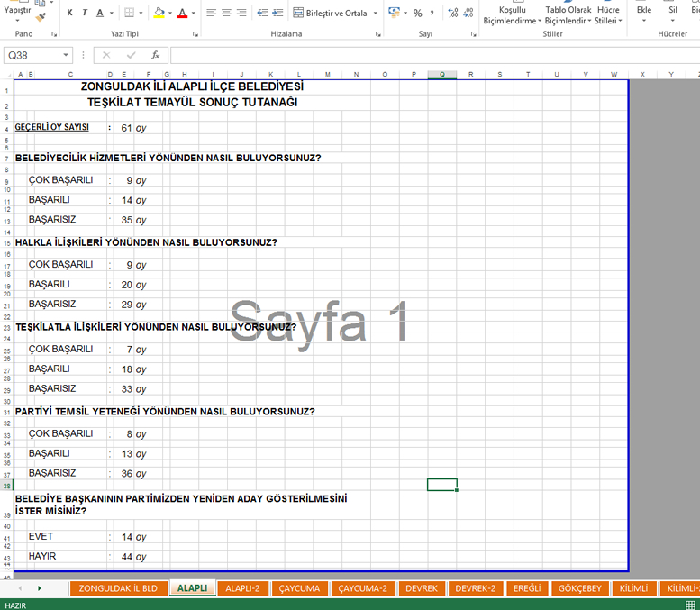Open Pano dialog launcher
The height and width of the screenshot is (610, 700).
[x=54, y=34]
